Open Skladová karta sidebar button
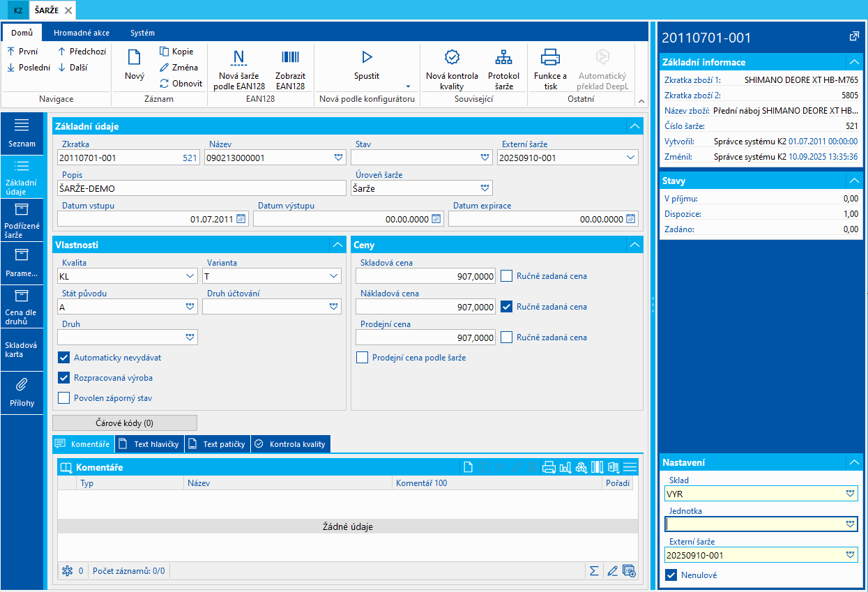Image resolution: width=868 pixels, height=592 pixels. click(22, 349)
